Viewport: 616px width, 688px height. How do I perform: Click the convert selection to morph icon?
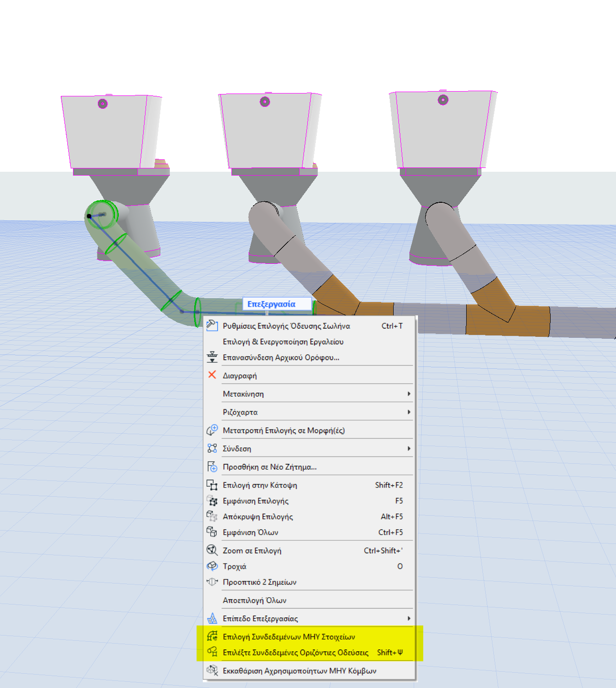click(212, 430)
